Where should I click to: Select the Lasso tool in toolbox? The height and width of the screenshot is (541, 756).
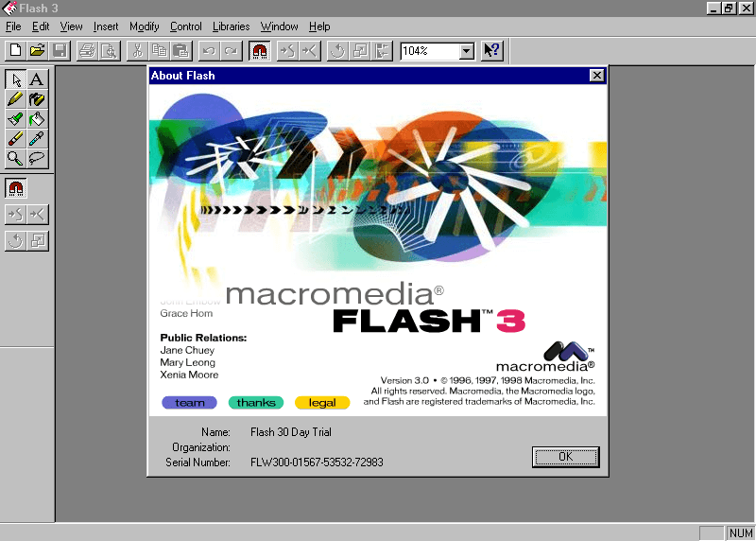pyautogui.click(x=37, y=158)
